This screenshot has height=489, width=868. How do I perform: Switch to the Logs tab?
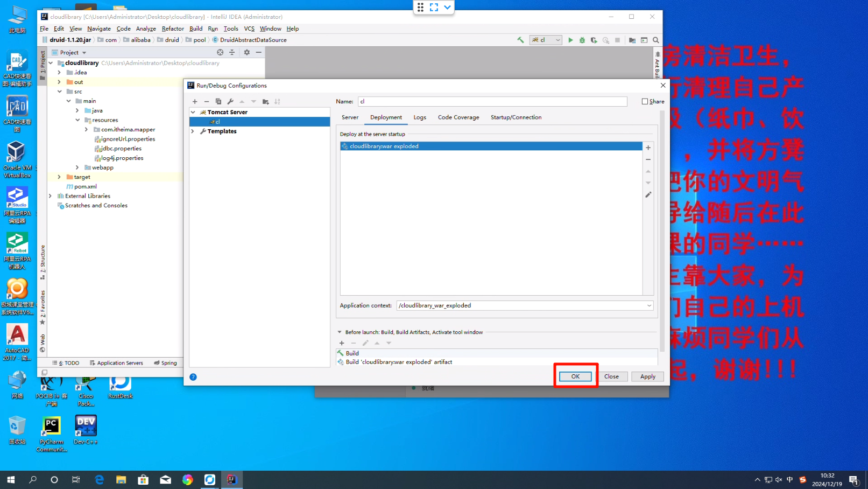click(420, 117)
